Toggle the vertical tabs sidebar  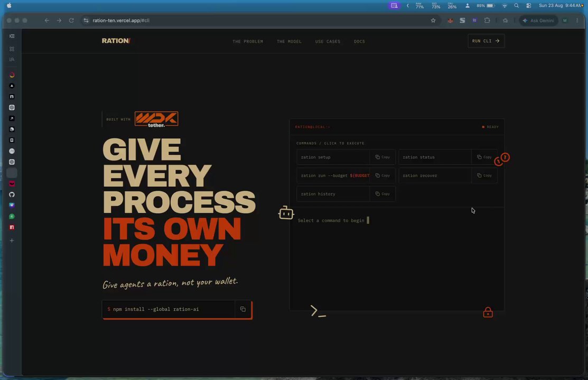pos(12,36)
